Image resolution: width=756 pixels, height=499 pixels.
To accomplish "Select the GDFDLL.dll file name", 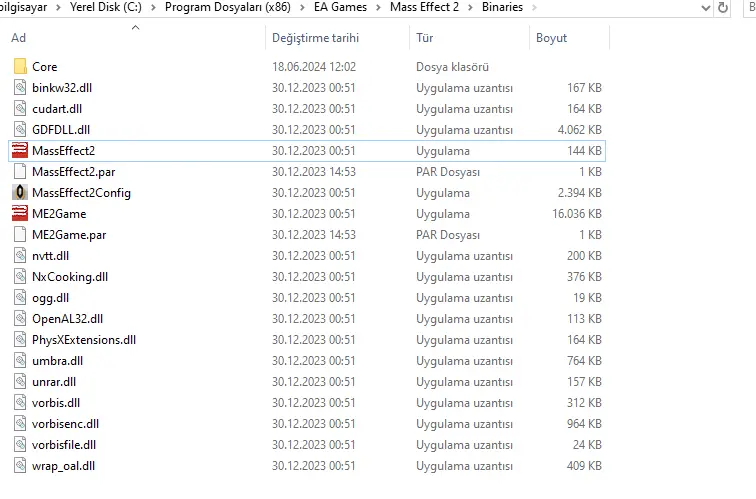I will [x=61, y=130].
